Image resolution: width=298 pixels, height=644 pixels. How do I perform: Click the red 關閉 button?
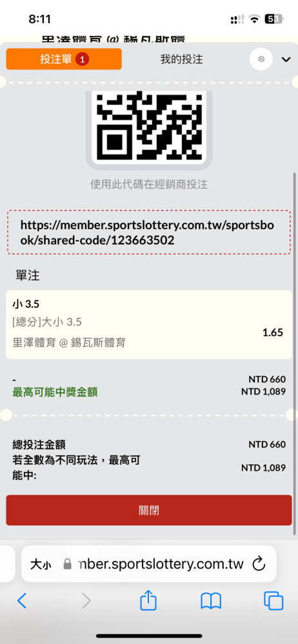point(148,511)
